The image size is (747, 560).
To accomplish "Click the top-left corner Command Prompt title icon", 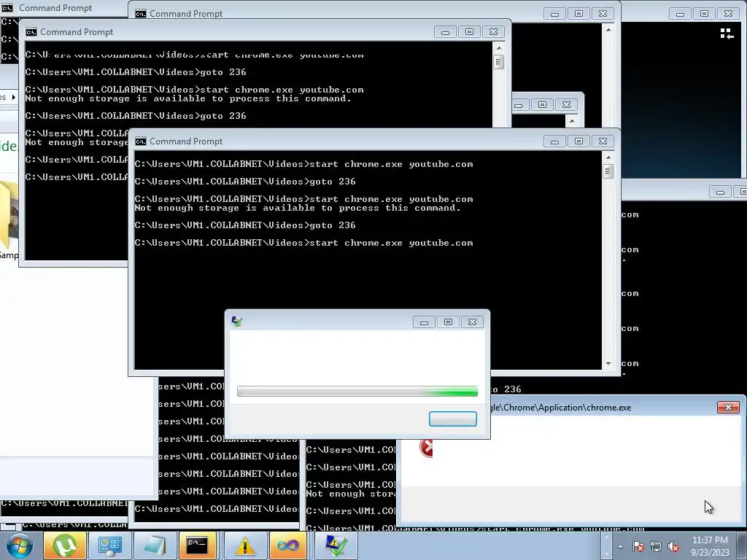I will tap(7, 7).
